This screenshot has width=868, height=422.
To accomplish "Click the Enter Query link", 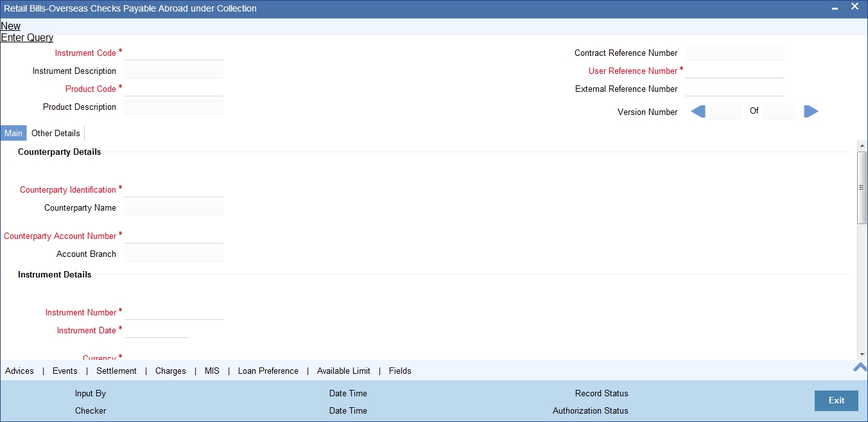I will [x=27, y=38].
